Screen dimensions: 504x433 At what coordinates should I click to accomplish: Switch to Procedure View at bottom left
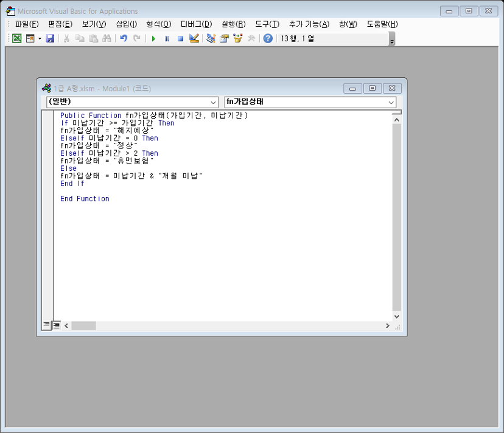[46, 325]
